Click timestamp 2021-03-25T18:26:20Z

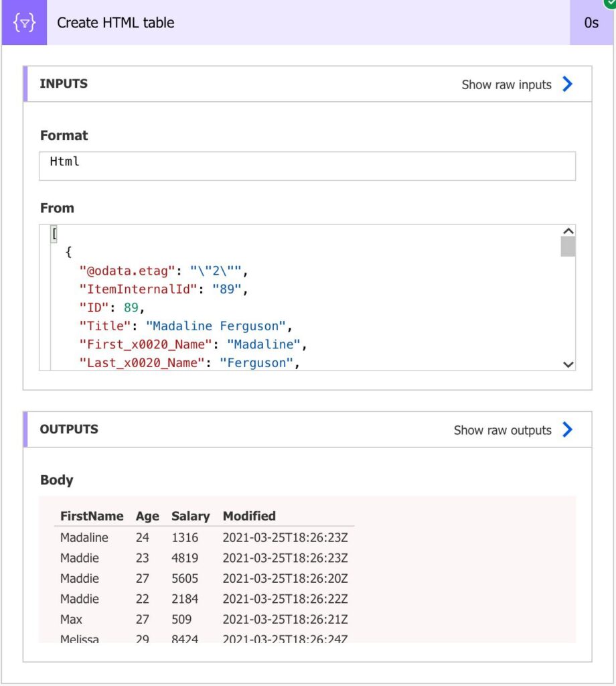(285, 578)
